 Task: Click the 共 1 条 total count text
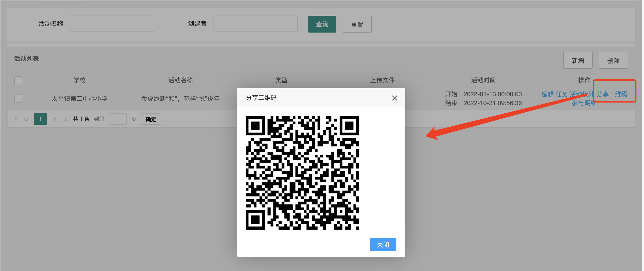[81, 119]
